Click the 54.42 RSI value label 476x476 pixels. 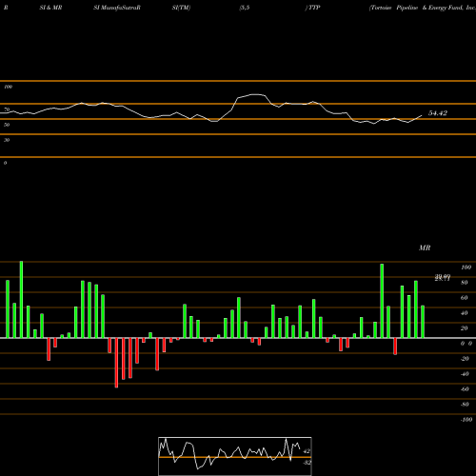tap(438, 113)
